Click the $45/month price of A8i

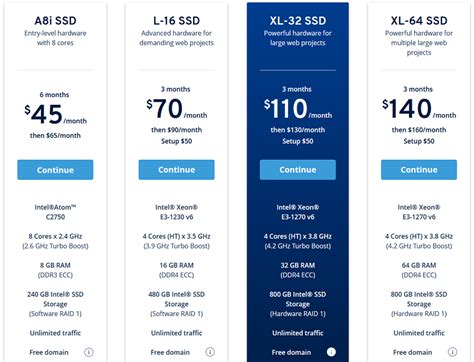tap(55, 114)
